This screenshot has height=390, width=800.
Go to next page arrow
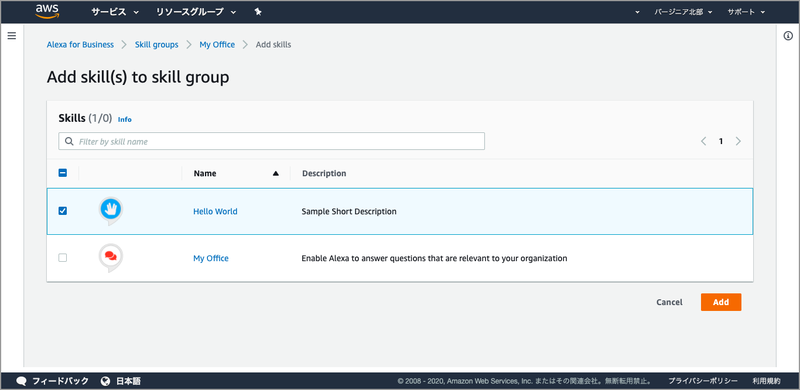[x=738, y=141]
